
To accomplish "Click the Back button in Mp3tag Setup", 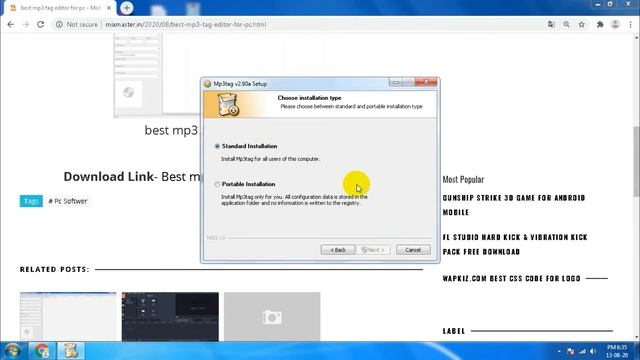I will pyautogui.click(x=338, y=250).
